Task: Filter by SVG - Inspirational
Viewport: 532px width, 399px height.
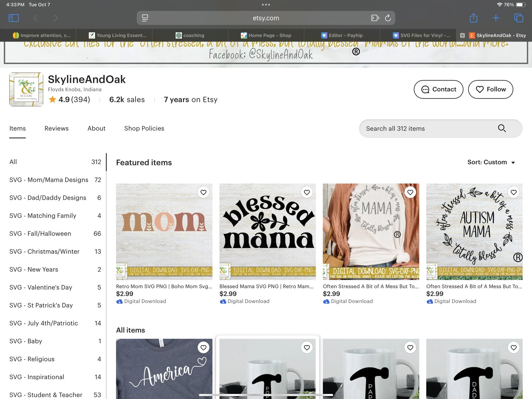Action: click(x=55, y=377)
